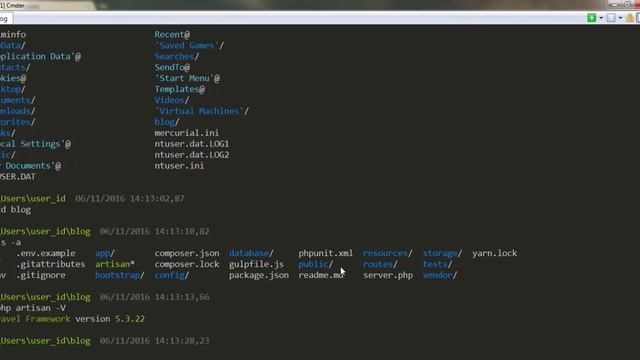Click the 'hp artisan -V' command line

pos(33,308)
